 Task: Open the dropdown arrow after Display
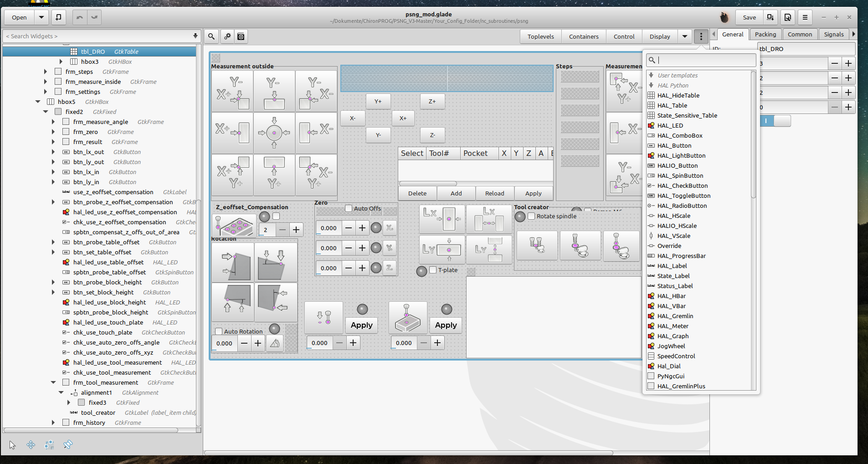click(685, 36)
